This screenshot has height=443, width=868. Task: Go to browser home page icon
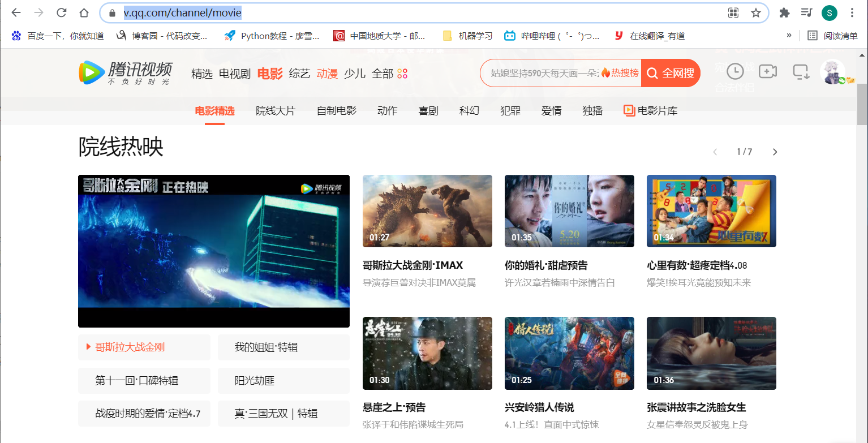coord(84,12)
